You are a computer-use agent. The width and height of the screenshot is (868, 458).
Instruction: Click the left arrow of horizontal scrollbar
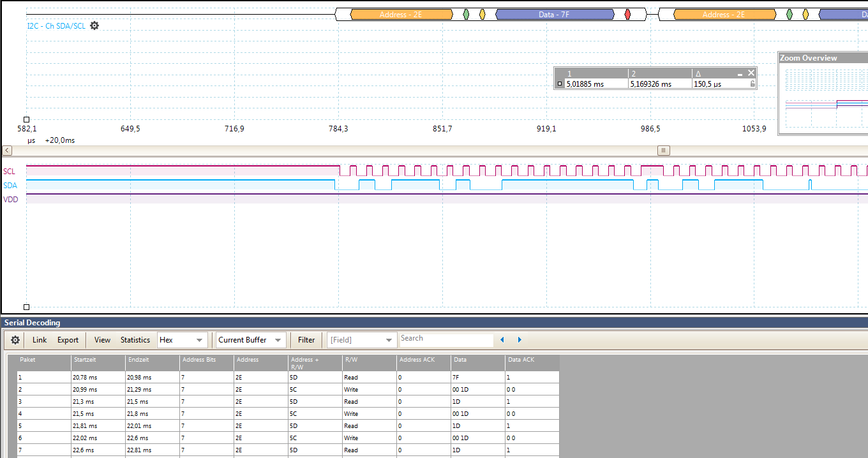pos(6,151)
